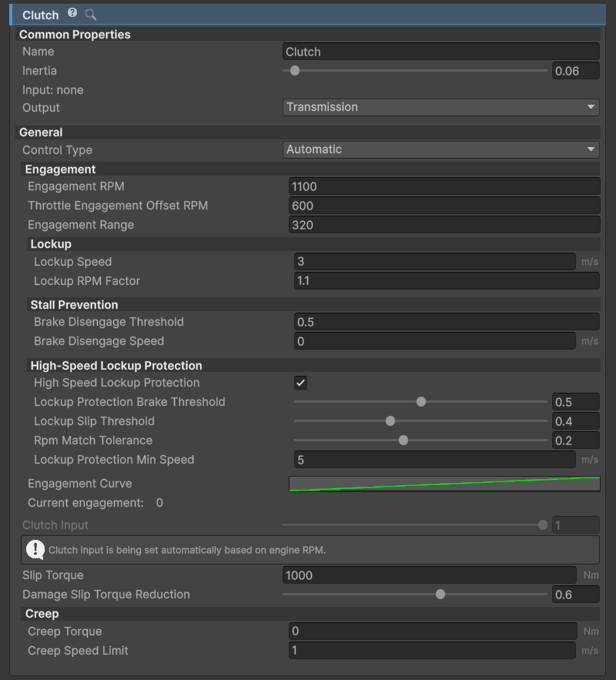616x680 pixels.
Task: Edit the Slip Torque field
Action: coord(430,575)
